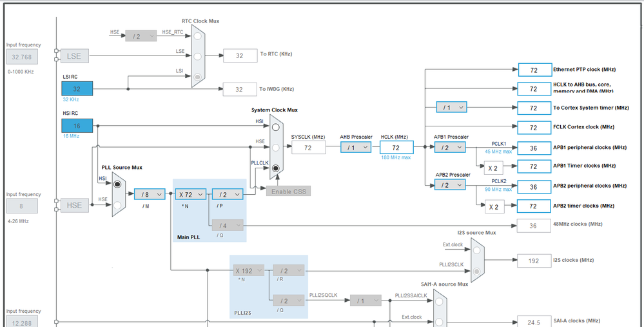This screenshot has height=327, width=644.
Task: Click the LSI RC 32 value box
Action: coord(77,89)
